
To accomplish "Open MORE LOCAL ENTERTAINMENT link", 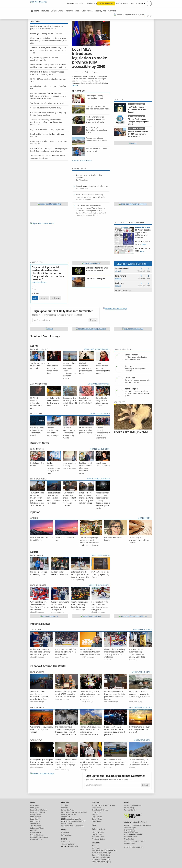I will 97,349.
